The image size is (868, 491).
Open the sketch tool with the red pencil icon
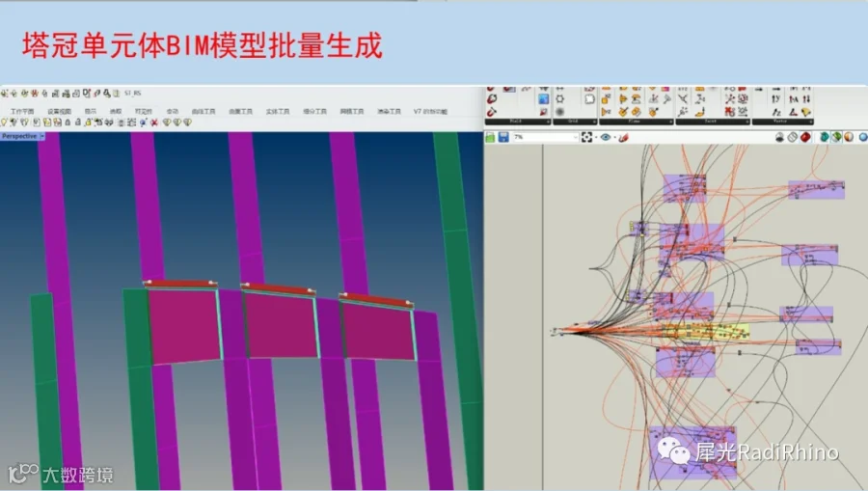click(x=623, y=137)
